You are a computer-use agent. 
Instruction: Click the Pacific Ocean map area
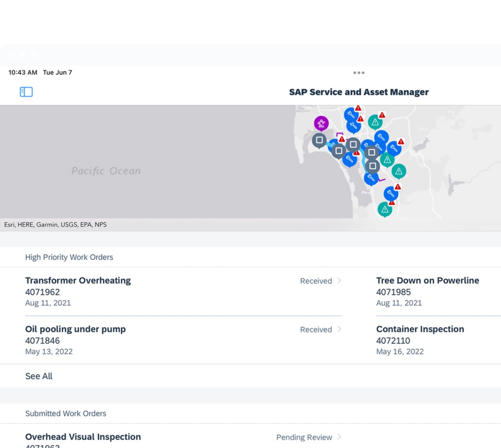(106, 171)
